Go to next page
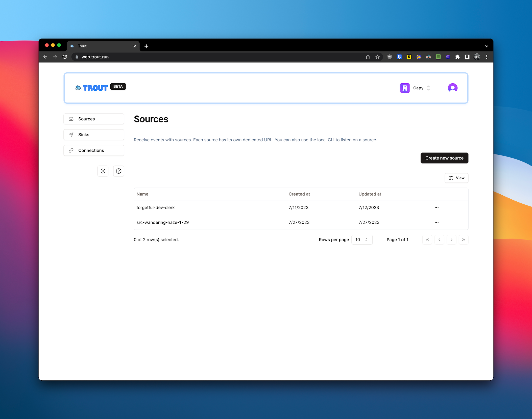Viewport: 532px width, 419px height. point(451,240)
